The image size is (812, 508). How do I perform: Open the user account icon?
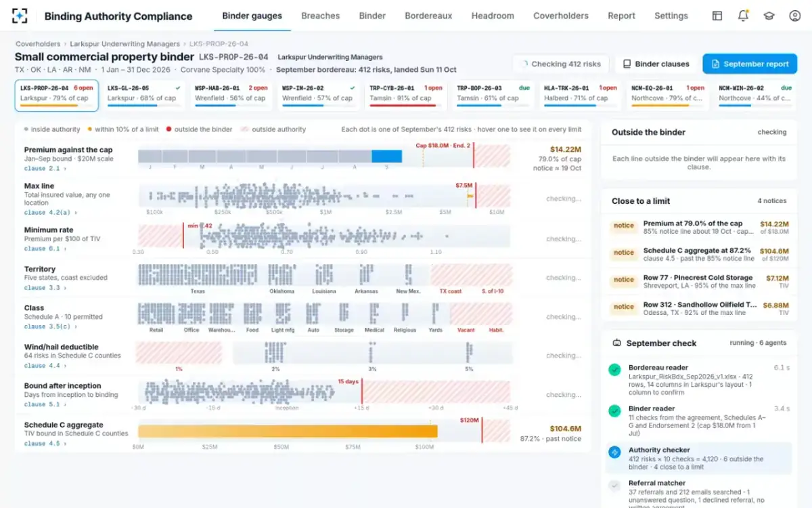[x=794, y=16]
